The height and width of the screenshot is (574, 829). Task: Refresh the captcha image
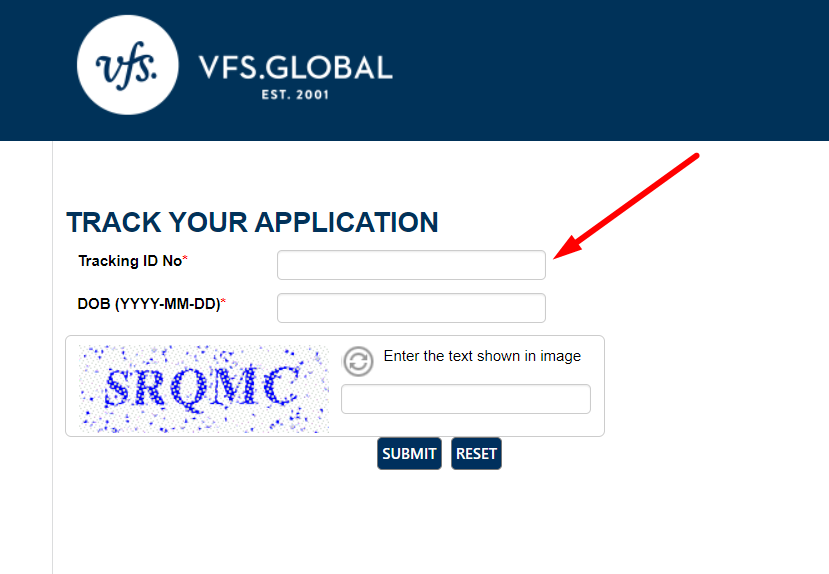(x=358, y=362)
